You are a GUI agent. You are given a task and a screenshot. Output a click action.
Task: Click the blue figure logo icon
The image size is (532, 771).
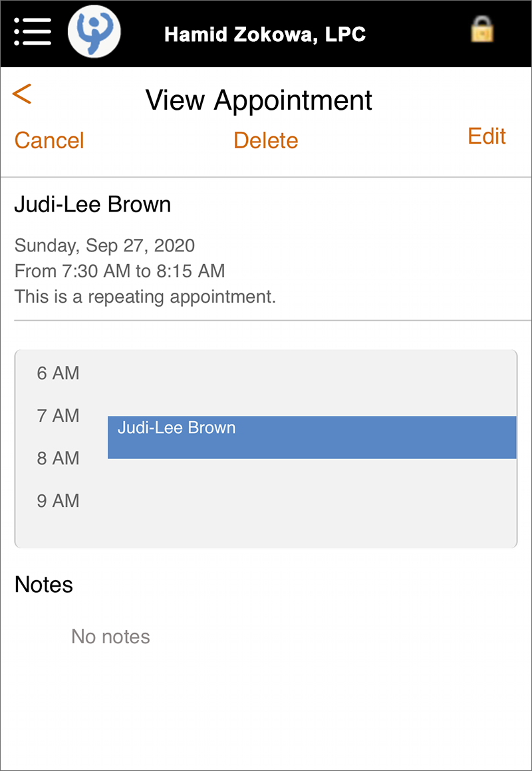pyautogui.click(x=94, y=33)
